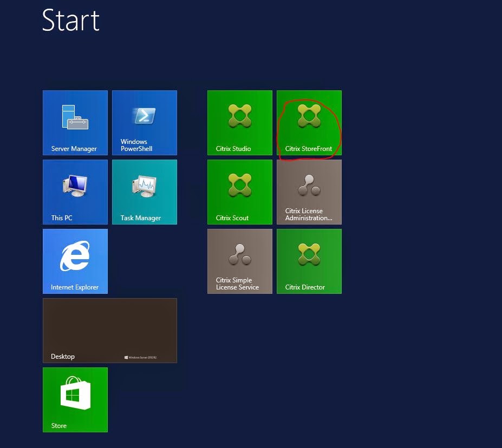The image size is (502, 448).
Task: Launch Windows PowerShell
Action: (x=144, y=122)
